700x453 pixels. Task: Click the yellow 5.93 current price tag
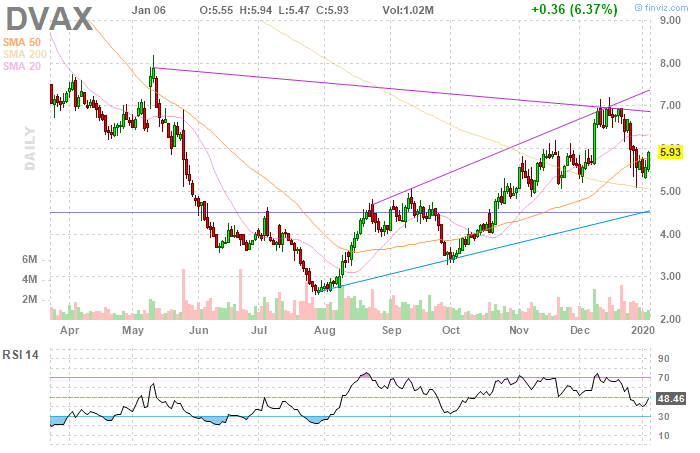point(671,152)
